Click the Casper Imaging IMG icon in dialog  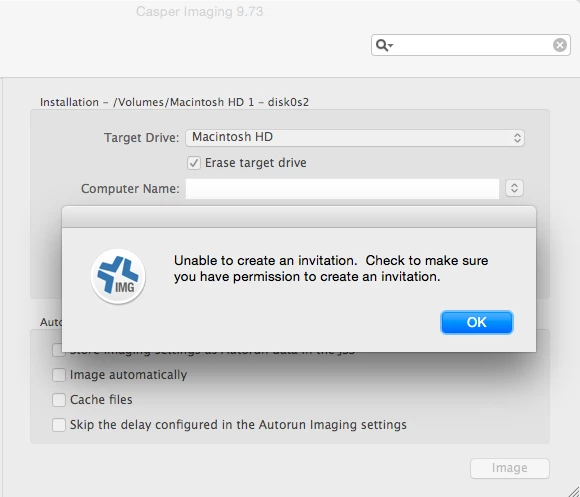(x=118, y=277)
